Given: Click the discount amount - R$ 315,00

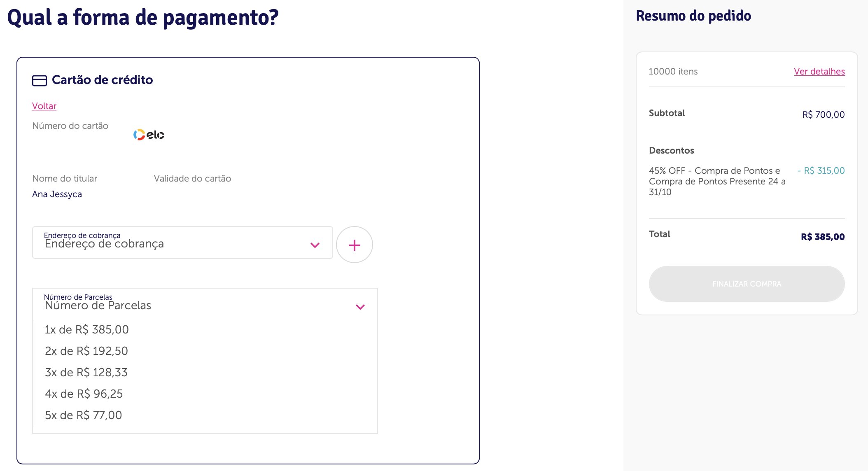Looking at the screenshot, I should click(821, 170).
